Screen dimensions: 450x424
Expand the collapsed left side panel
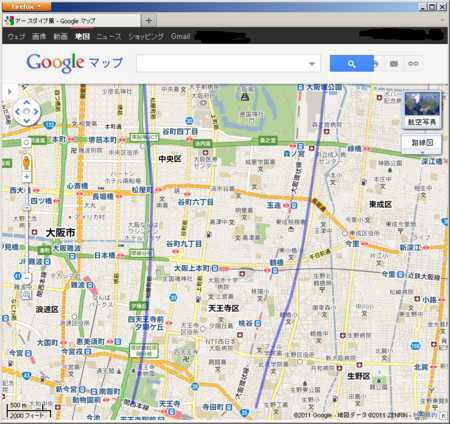point(10,91)
